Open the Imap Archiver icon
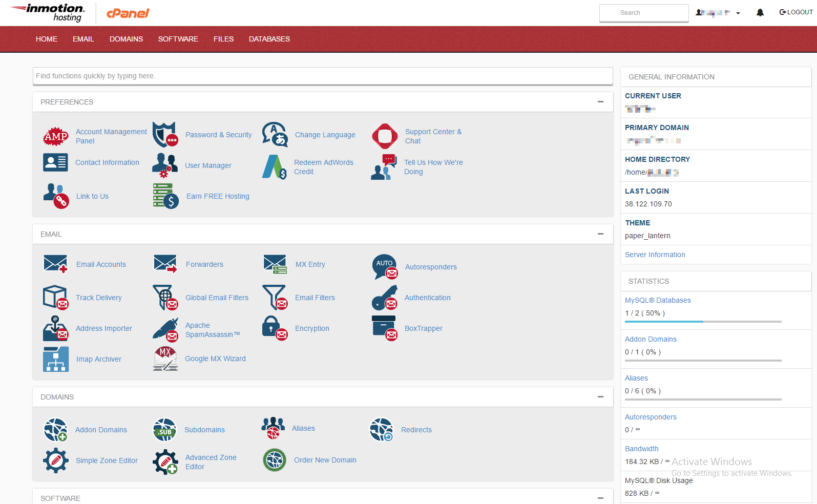Screen dimensions: 817x504 pos(56,359)
